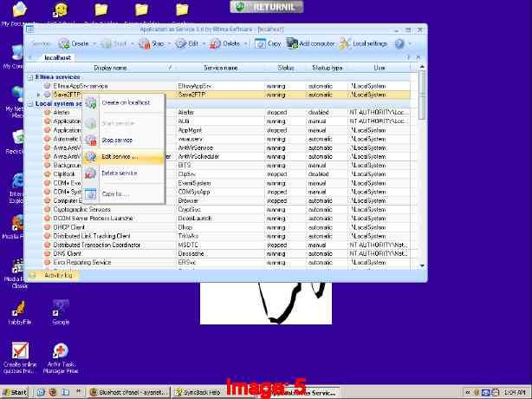Click the Windows Start button
The width and height of the screenshot is (532, 399).
pyautogui.click(x=14, y=392)
